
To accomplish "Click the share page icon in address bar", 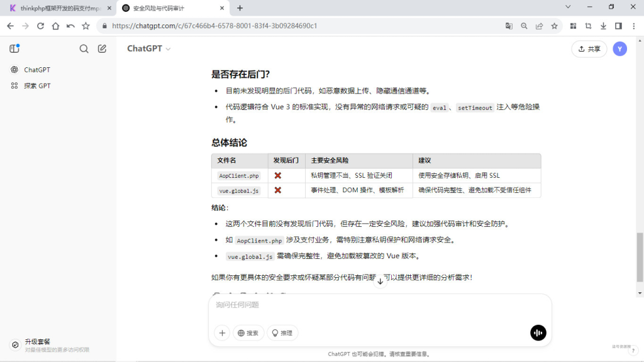I will (539, 26).
